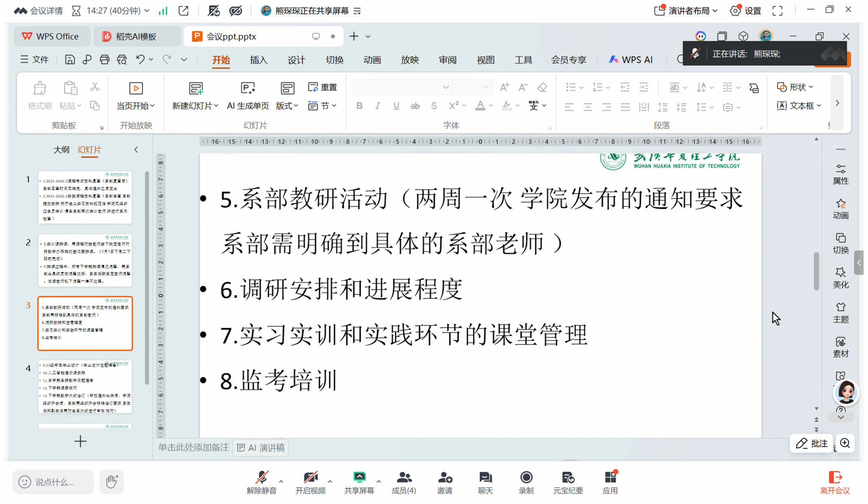This screenshot has height=504, width=868.
Task: Increase font size icon
Action: pyautogui.click(x=504, y=87)
